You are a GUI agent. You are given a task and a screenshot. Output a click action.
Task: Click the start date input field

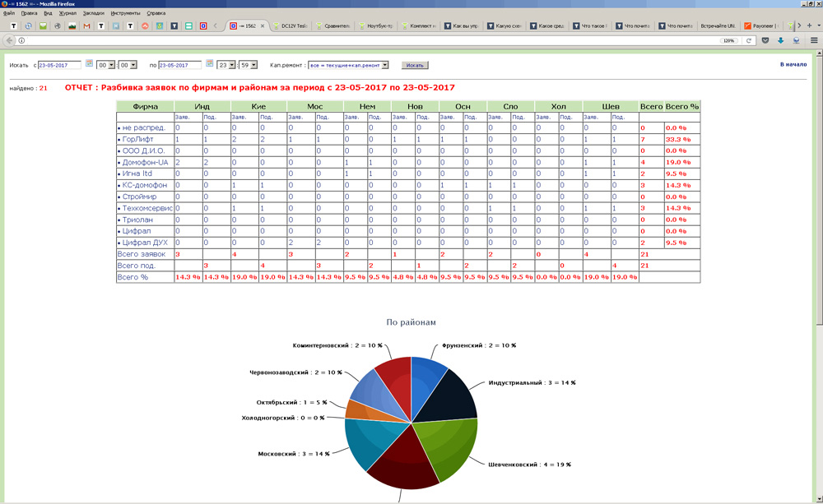tap(59, 65)
